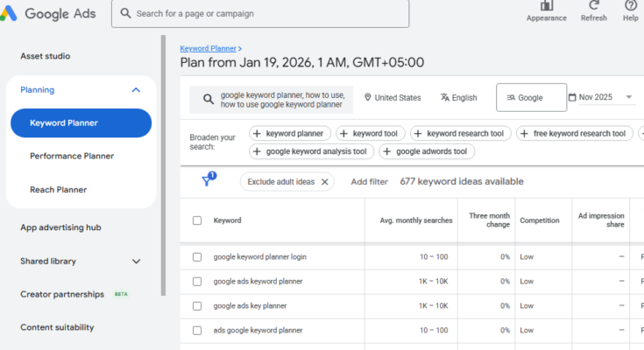The height and width of the screenshot is (350, 644).
Task: Open Performance Planner
Action: click(x=72, y=156)
